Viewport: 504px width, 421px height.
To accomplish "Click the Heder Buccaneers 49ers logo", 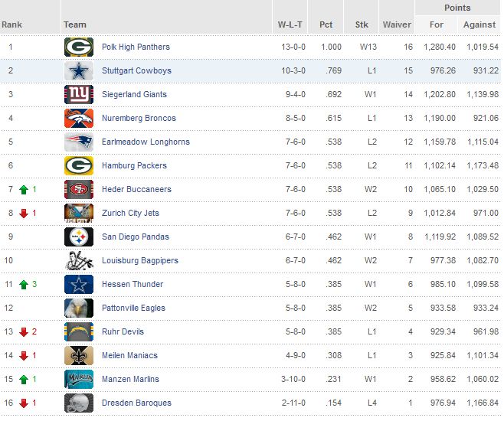I will 78,190.
